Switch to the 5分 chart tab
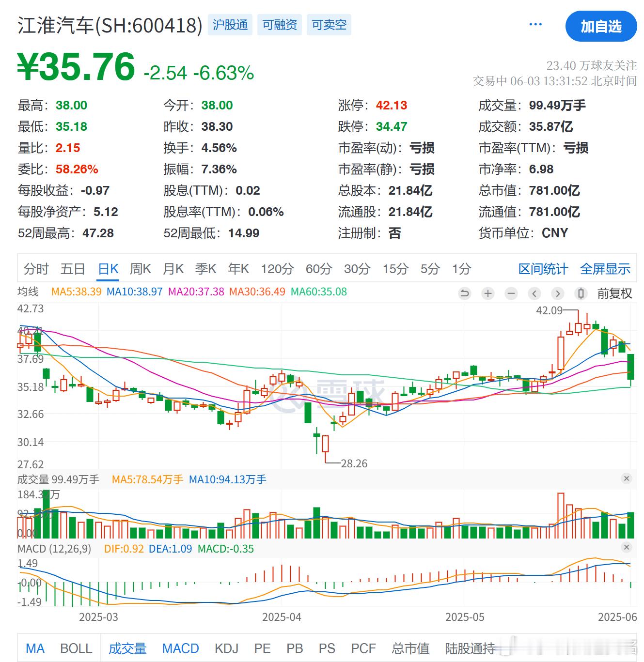This screenshot has height=662, width=644. point(430,269)
